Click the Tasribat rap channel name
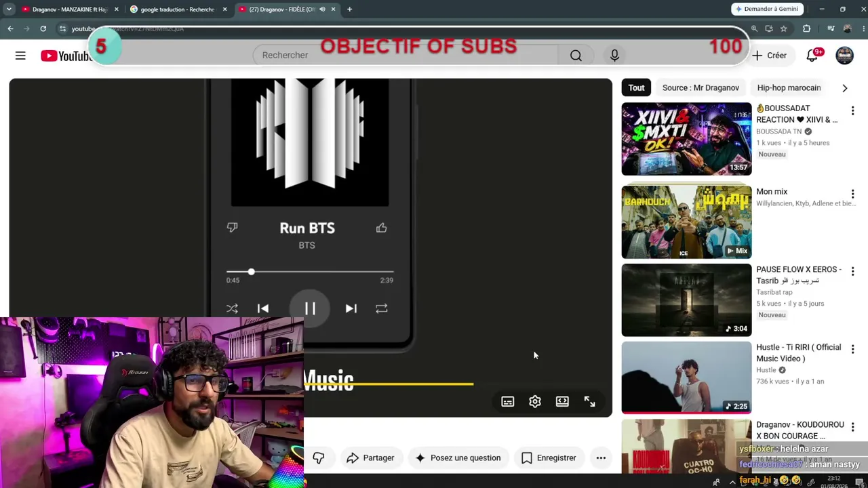Screen dimensions: 868x488 [774, 292]
